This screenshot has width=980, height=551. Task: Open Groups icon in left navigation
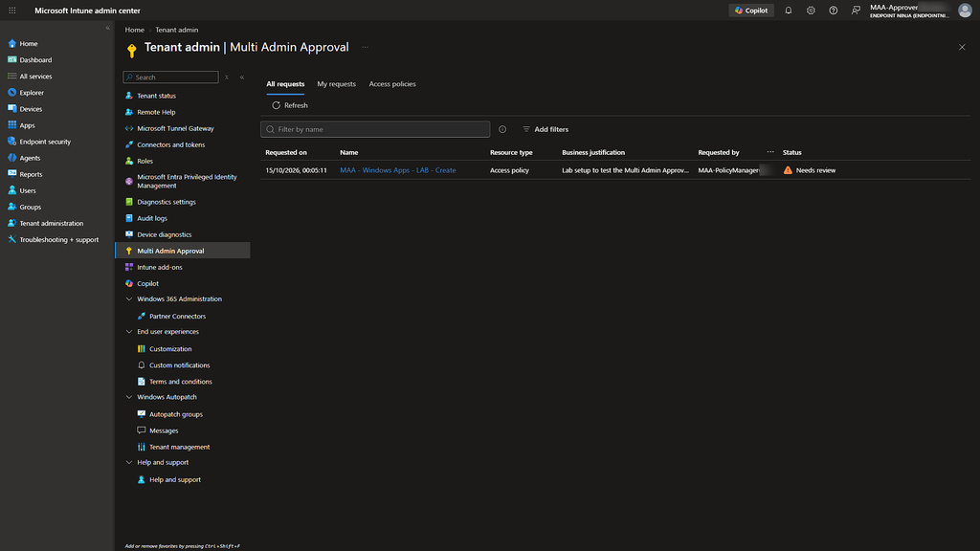tap(11, 207)
